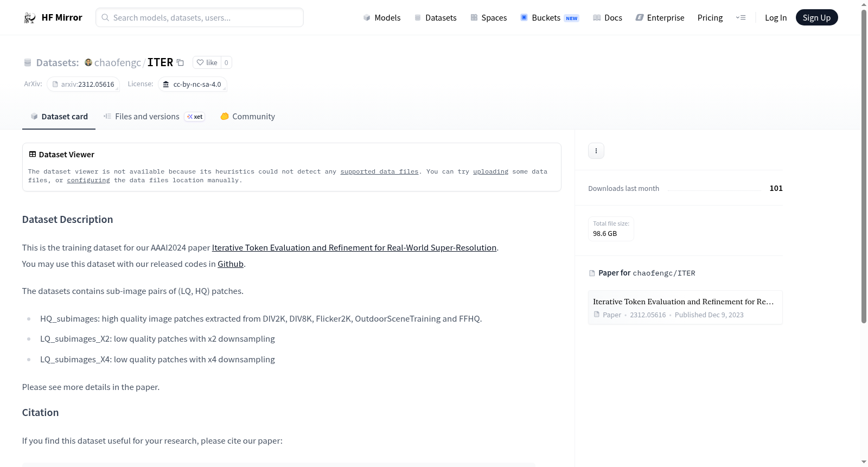Open Enterprise in the top navigation
Image resolution: width=868 pixels, height=467 pixels.
pyautogui.click(x=660, y=17)
